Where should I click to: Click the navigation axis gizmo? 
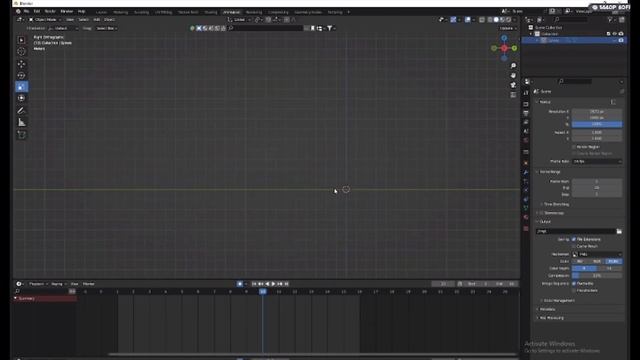504,48
